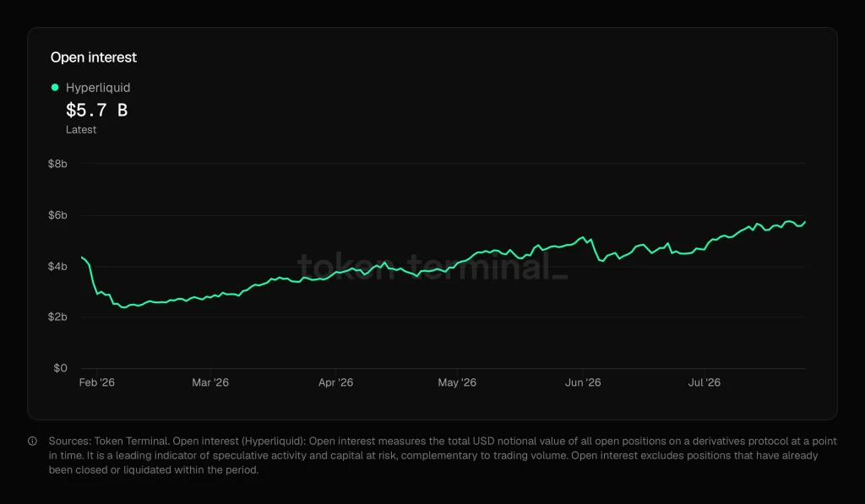Click the Feb '26 x-axis label
This screenshot has width=865, height=504.
[96, 382]
